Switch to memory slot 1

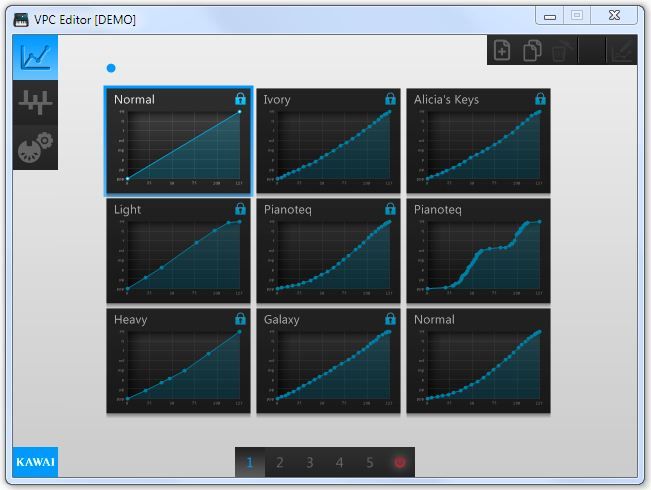pyautogui.click(x=250, y=462)
